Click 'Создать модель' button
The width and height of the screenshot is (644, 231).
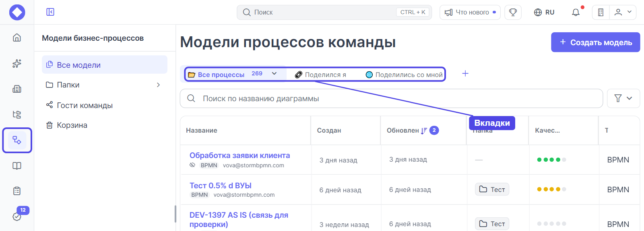(x=596, y=42)
